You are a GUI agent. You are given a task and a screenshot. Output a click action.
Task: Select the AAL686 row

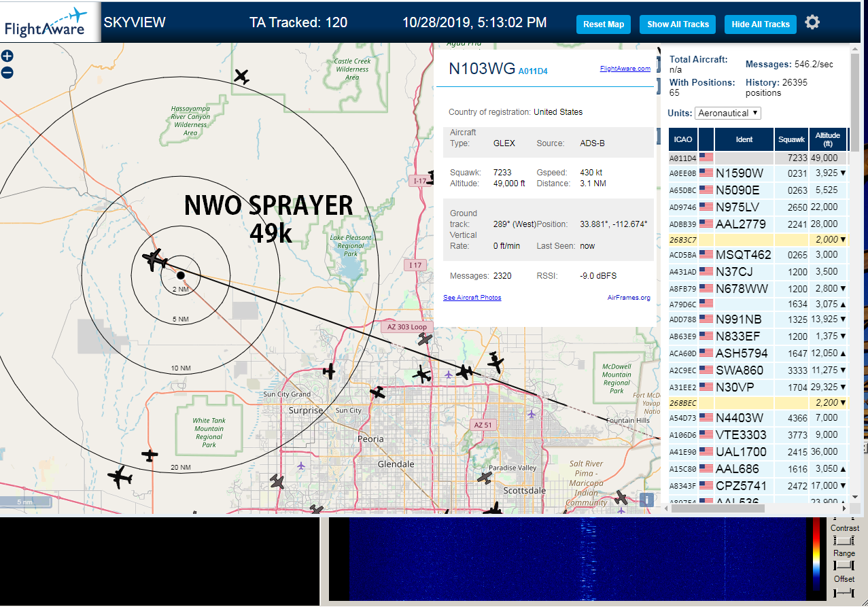point(758,469)
